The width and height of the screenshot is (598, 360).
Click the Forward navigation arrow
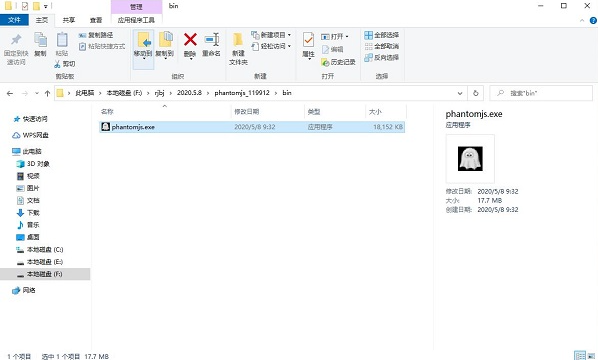24,93
